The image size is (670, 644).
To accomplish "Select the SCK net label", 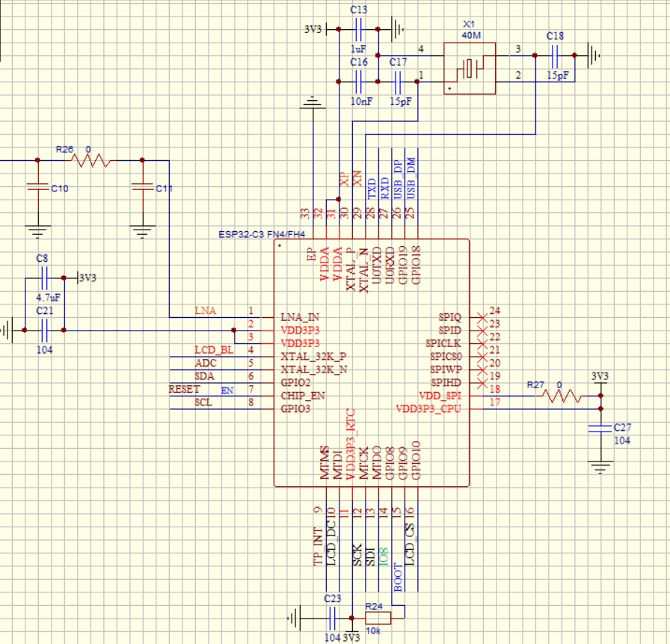I will click(357, 555).
